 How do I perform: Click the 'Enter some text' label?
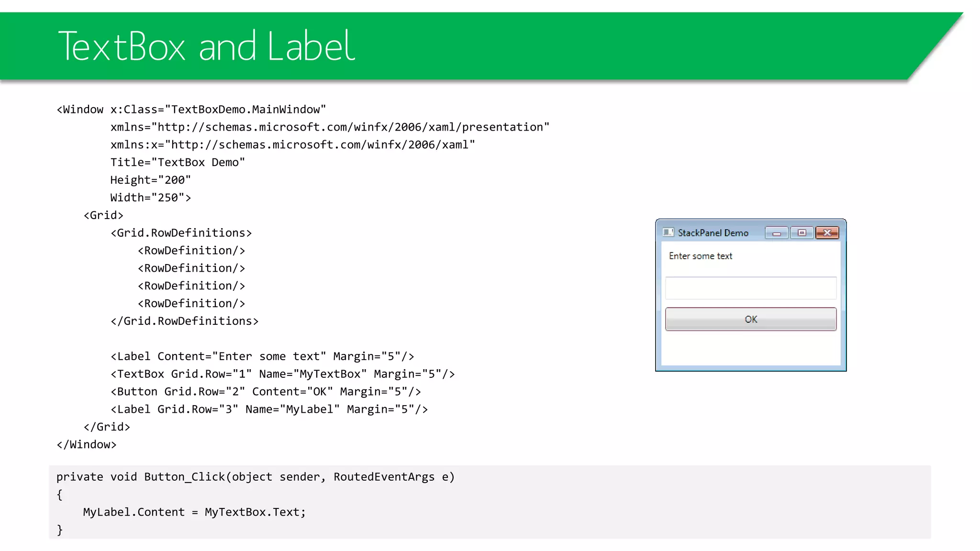coord(701,256)
